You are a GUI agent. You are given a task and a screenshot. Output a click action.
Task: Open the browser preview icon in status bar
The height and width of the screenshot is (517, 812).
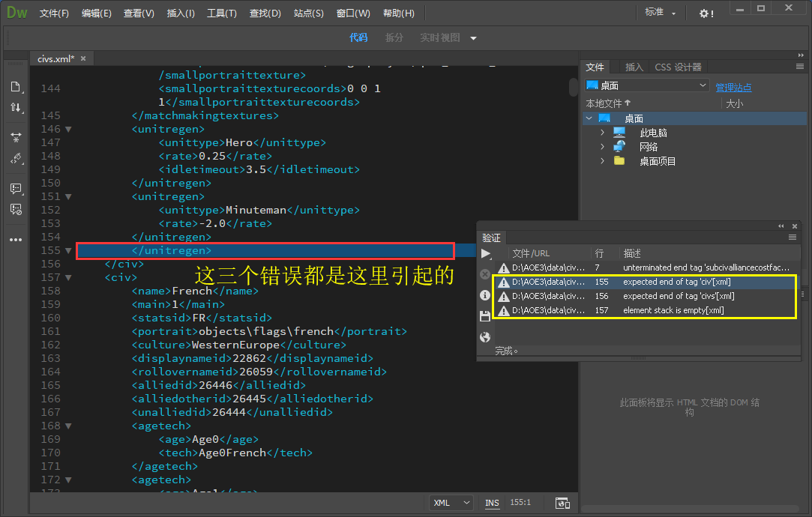pos(562,503)
